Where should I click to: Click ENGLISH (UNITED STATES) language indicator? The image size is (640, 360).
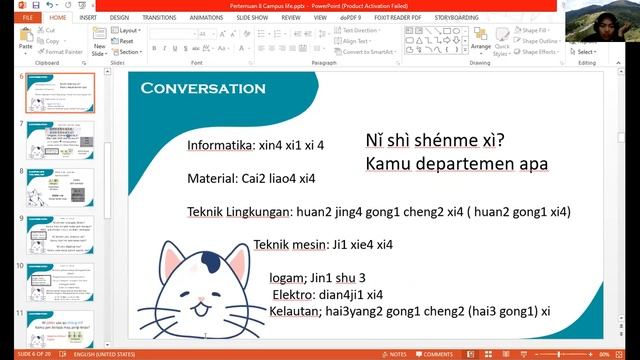[104, 354]
